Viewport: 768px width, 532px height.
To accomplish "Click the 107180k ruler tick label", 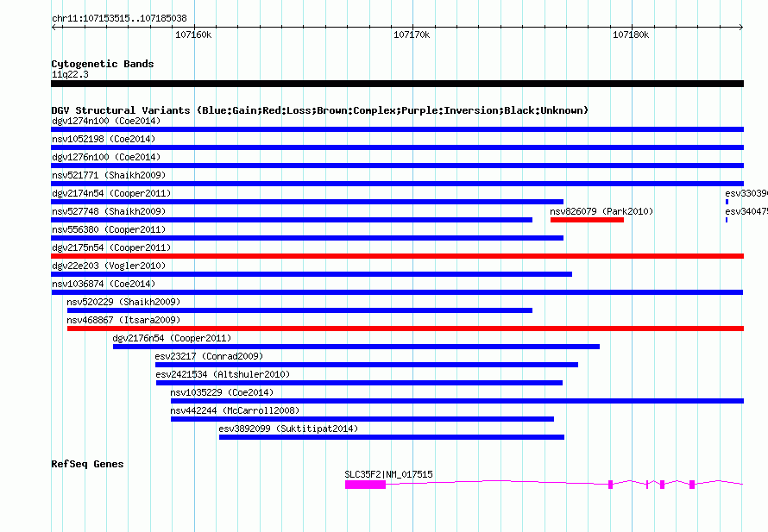I will pos(631,34).
